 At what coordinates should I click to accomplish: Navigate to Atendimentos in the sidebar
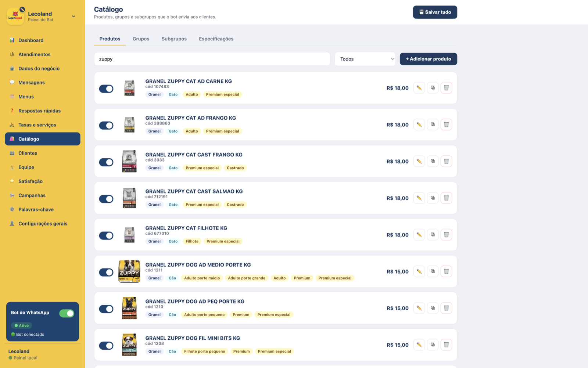click(x=43, y=54)
